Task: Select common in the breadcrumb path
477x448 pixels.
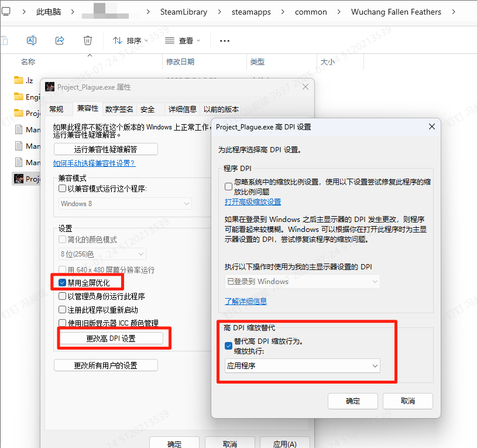Action: [311, 12]
